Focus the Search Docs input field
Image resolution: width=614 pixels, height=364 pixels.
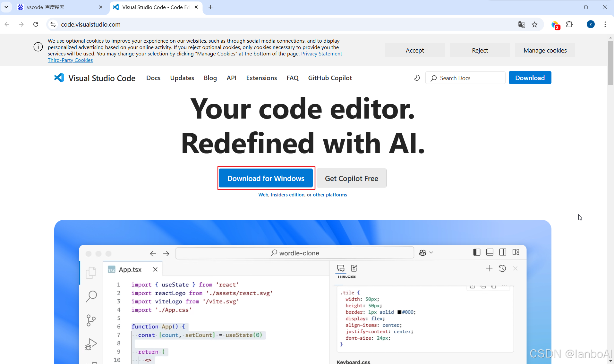(x=465, y=78)
